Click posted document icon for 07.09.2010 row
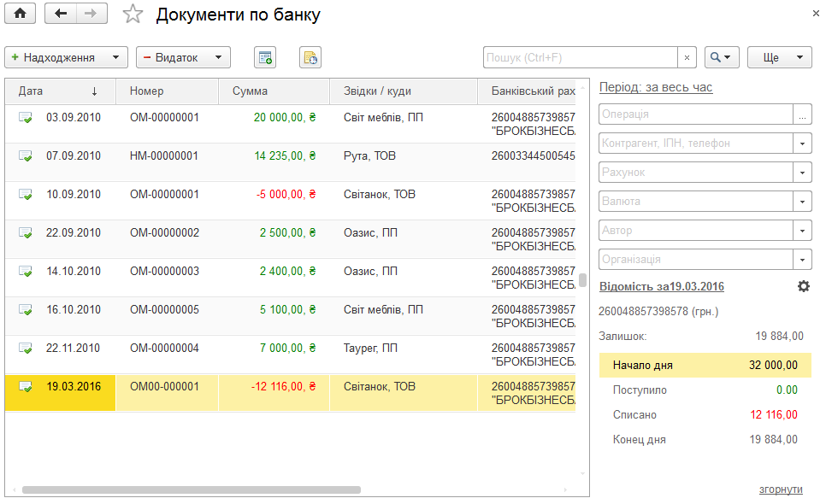This screenshot has width=826, height=504. (x=26, y=156)
